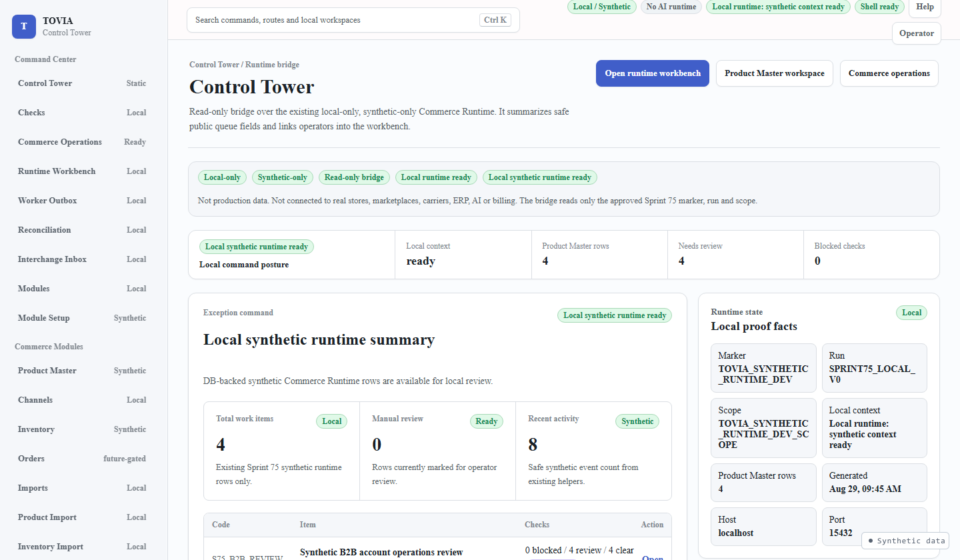Click the Code column header
The width and height of the screenshot is (960, 560).
[221, 525]
